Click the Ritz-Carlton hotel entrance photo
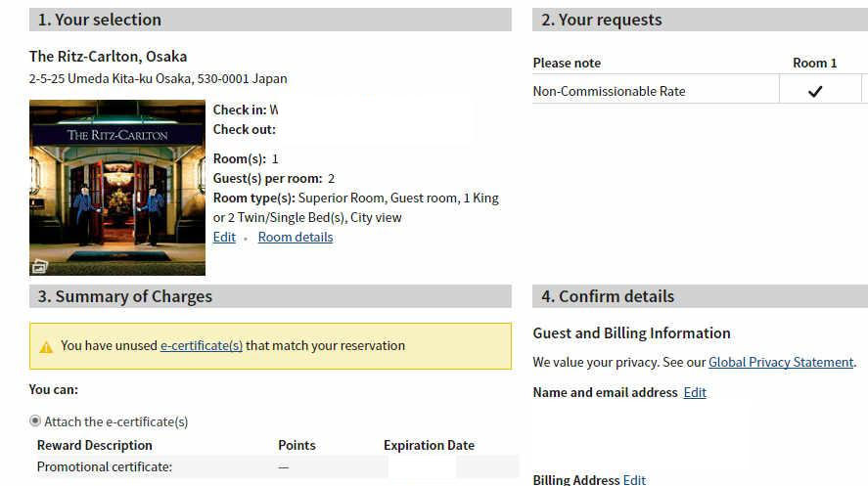The height and width of the screenshot is (486, 868). coord(117,186)
